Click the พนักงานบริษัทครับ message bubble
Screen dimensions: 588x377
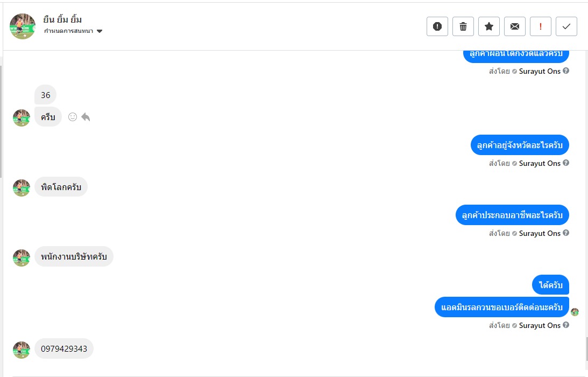point(74,257)
